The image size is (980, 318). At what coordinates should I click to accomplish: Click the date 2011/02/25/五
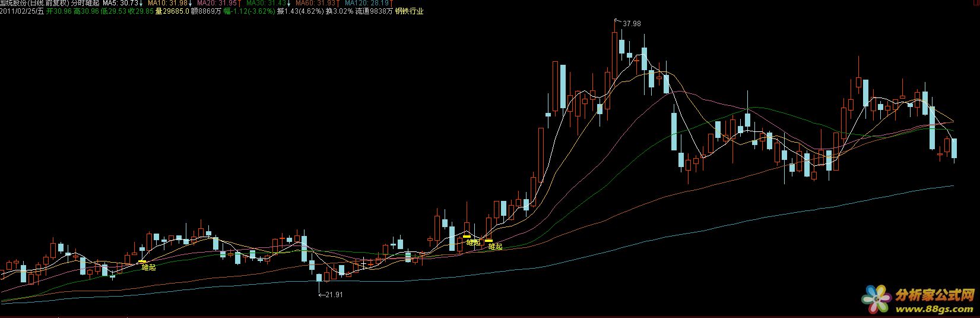[x=22, y=11]
